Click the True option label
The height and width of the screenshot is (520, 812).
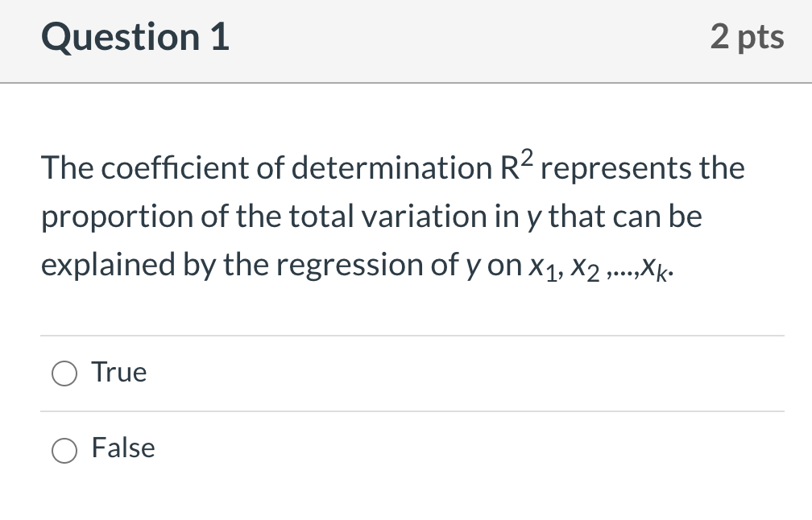click(119, 372)
